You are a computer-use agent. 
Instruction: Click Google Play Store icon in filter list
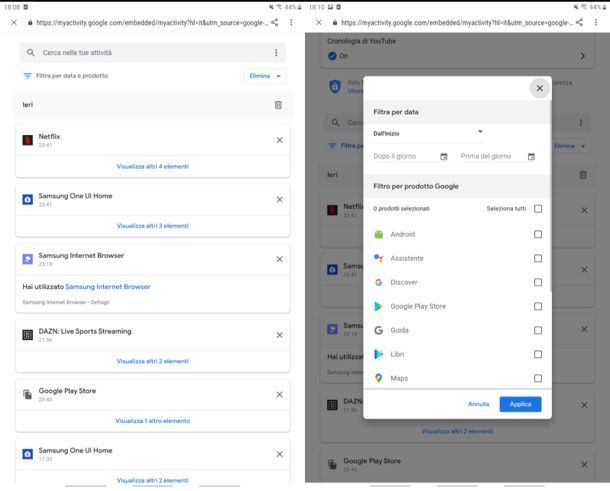[379, 307]
